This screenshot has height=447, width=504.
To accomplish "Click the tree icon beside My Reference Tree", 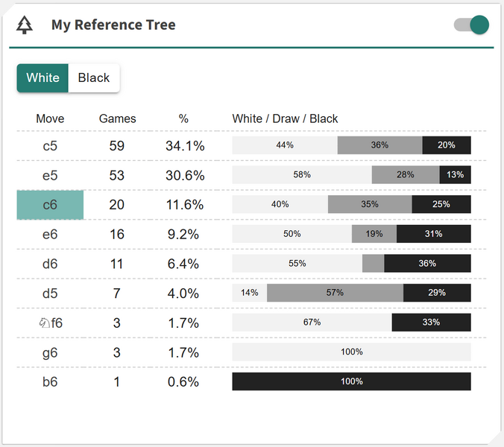I will pos(25,25).
